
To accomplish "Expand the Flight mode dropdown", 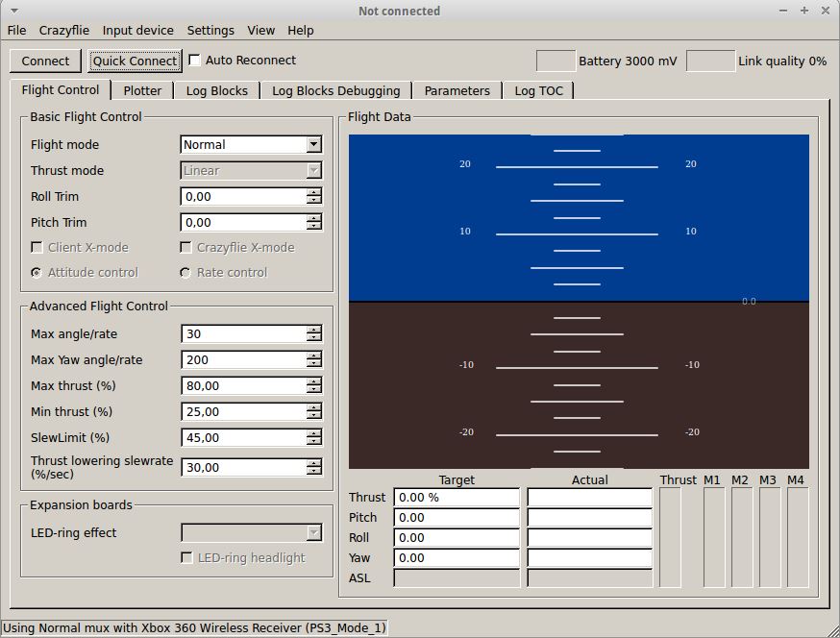I will pos(313,145).
